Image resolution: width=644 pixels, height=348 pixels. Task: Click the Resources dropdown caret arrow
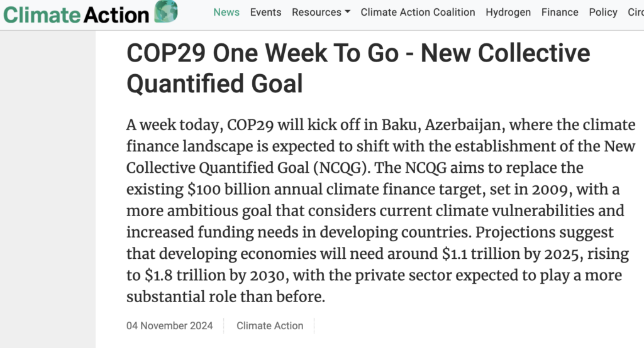coord(347,13)
